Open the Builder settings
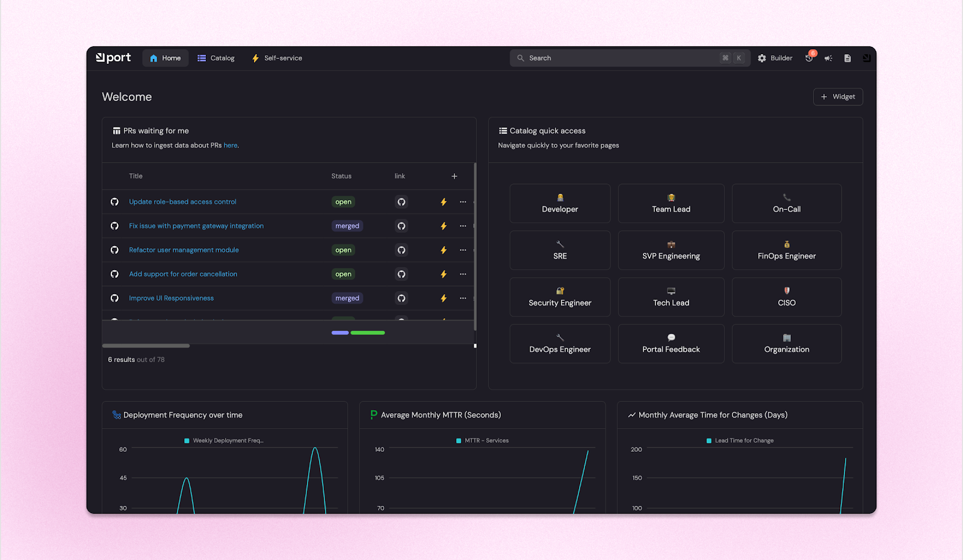The image size is (963, 560). pos(775,58)
